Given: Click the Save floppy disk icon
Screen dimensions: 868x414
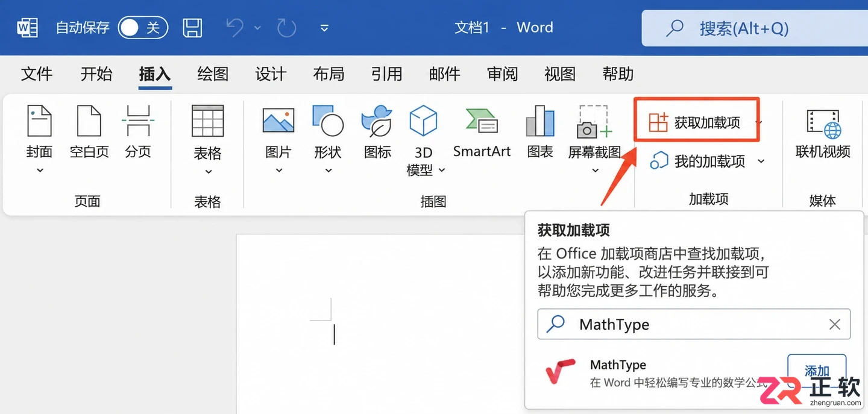Looking at the screenshot, I should (192, 28).
